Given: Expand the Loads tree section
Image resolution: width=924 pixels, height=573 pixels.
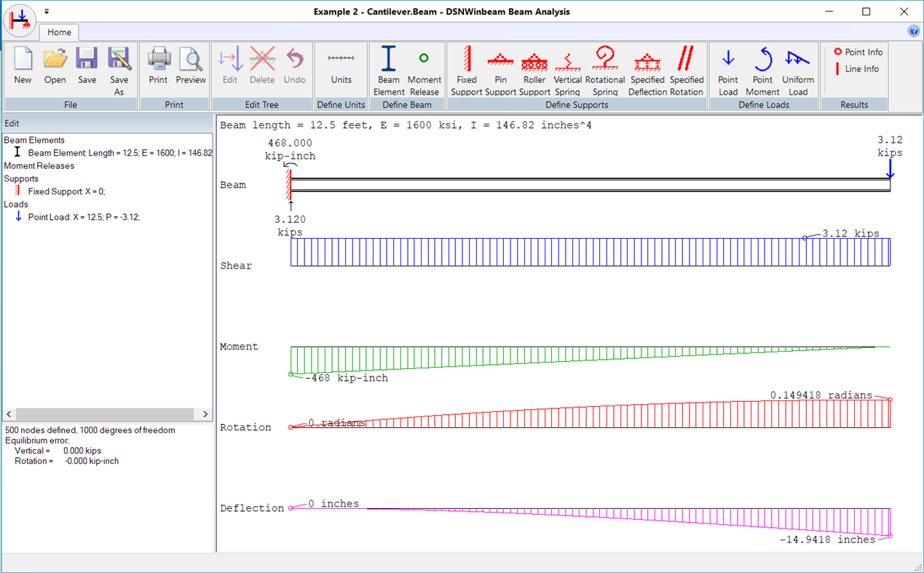Looking at the screenshot, I should pyautogui.click(x=15, y=204).
